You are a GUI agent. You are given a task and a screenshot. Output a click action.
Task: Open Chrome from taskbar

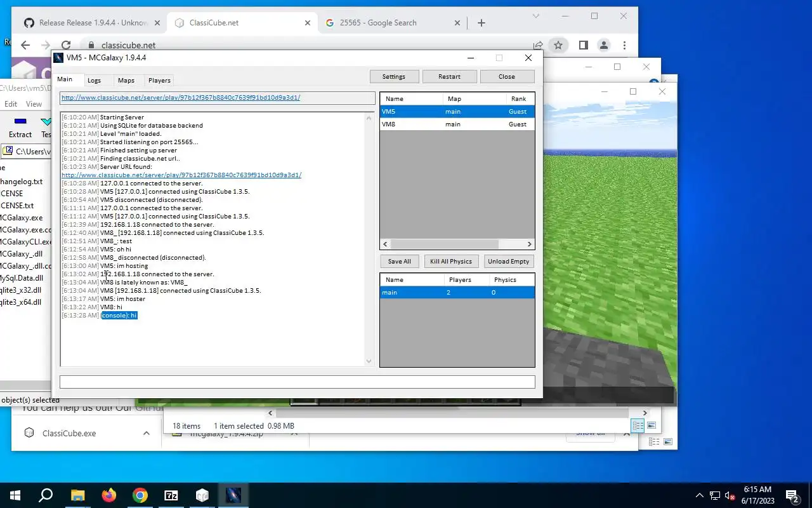[140, 495]
